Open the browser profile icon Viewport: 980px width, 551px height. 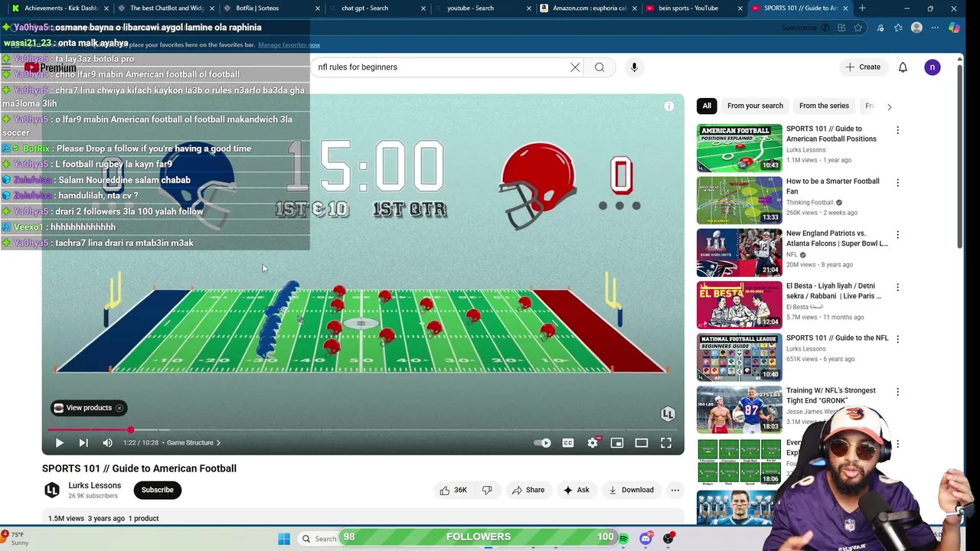pos(916,28)
